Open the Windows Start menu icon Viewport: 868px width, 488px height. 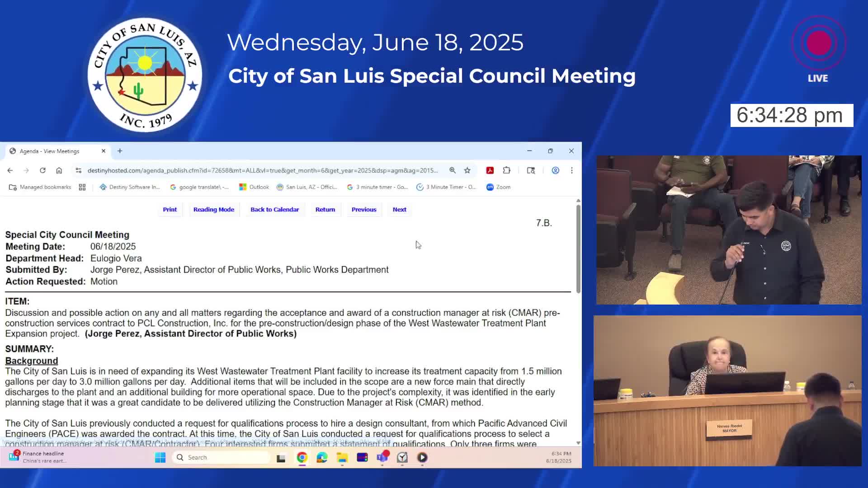click(160, 457)
